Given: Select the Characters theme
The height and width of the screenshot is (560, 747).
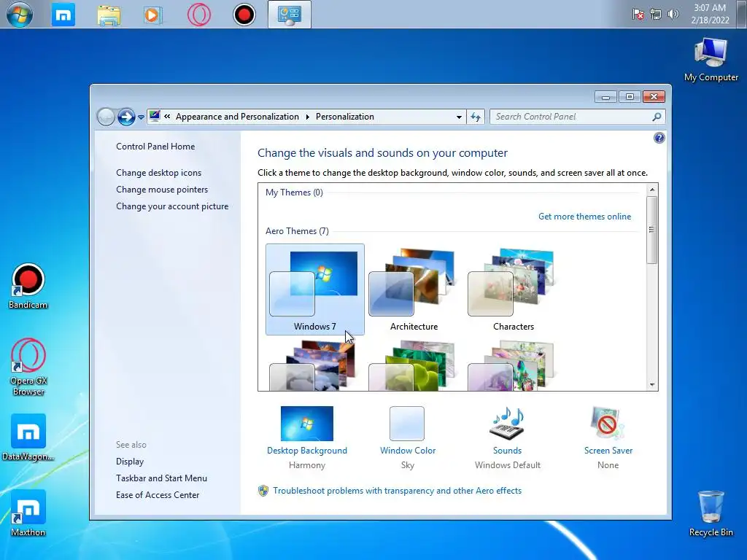Looking at the screenshot, I should pyautogui.click(x=513, y=289).
